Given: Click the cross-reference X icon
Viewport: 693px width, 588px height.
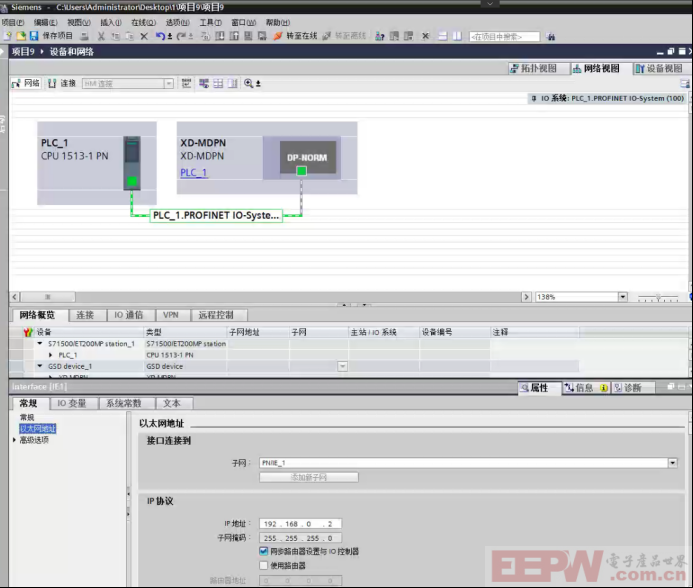Looking at the screenshot, I should point(425,36).
